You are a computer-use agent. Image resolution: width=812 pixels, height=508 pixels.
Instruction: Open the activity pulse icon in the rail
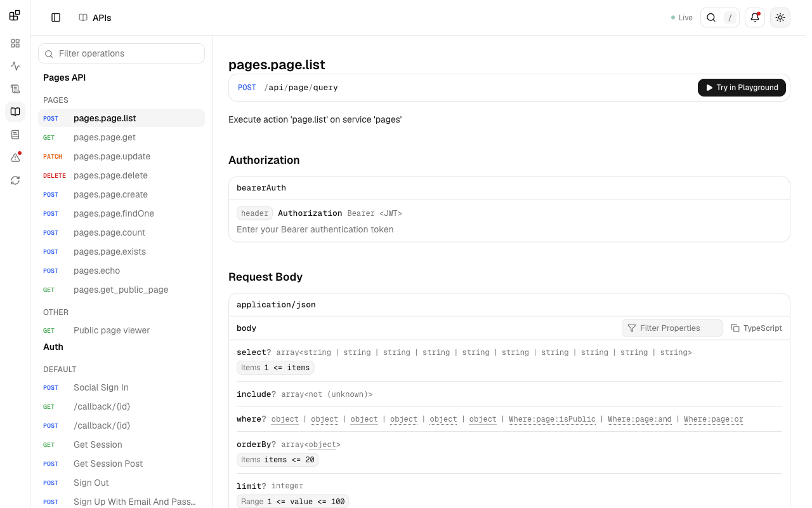(15, 66)
